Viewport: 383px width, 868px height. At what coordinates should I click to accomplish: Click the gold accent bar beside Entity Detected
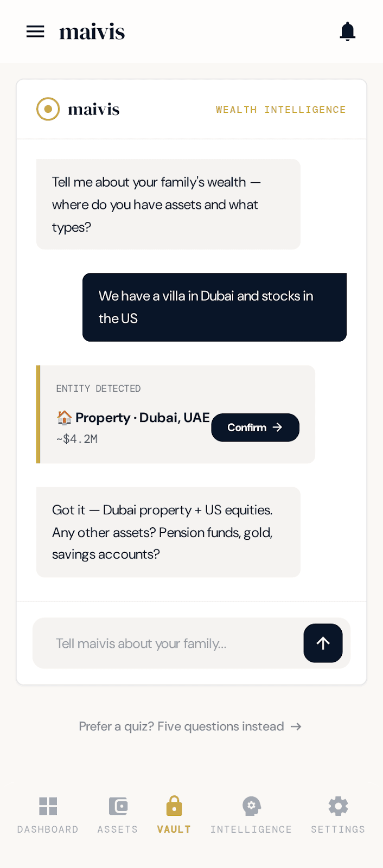click(38, 414)
